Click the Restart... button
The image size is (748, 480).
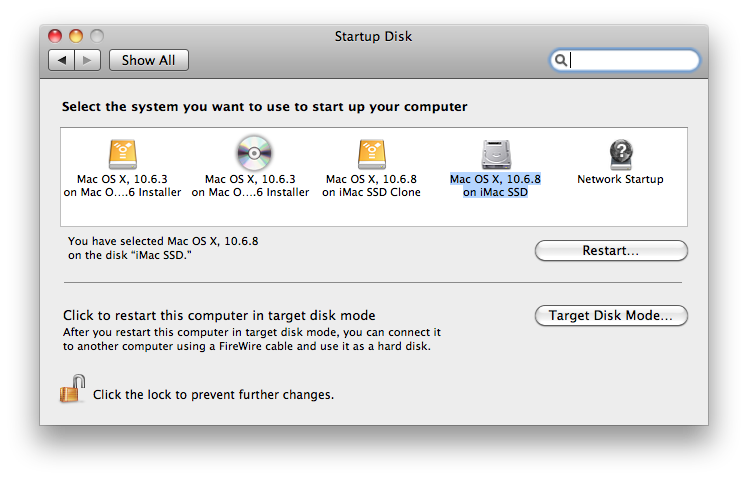[611, 250]
